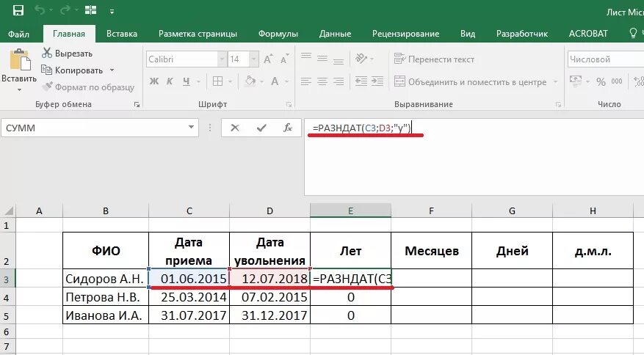Decrease font size with the small A icon

[x=284, y=59]
